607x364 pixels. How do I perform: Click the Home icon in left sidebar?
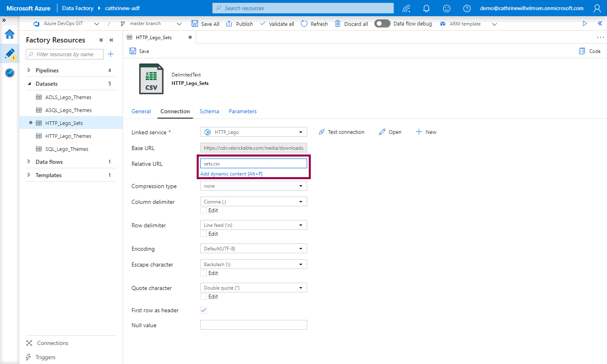click(10, 34)
